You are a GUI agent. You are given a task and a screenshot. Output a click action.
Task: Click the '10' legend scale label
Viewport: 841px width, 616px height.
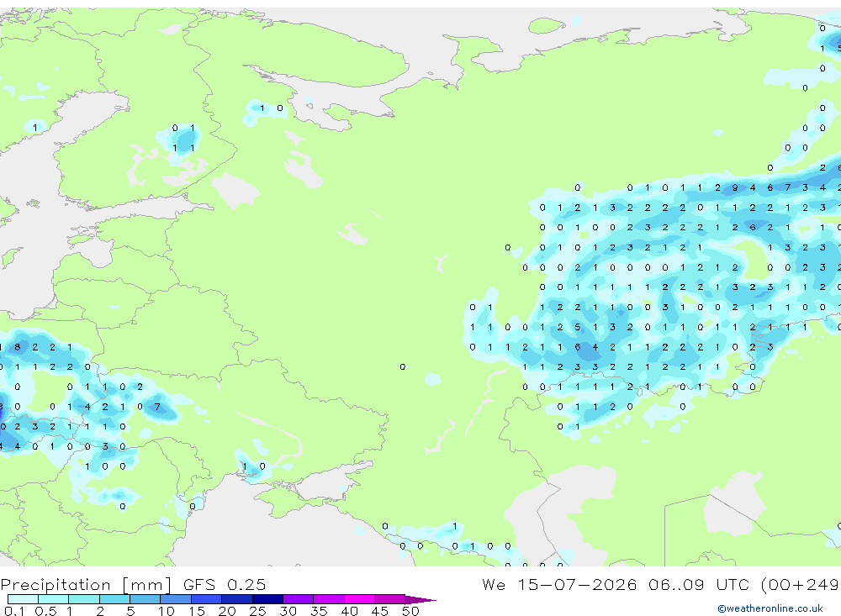(x=167, y=611)
